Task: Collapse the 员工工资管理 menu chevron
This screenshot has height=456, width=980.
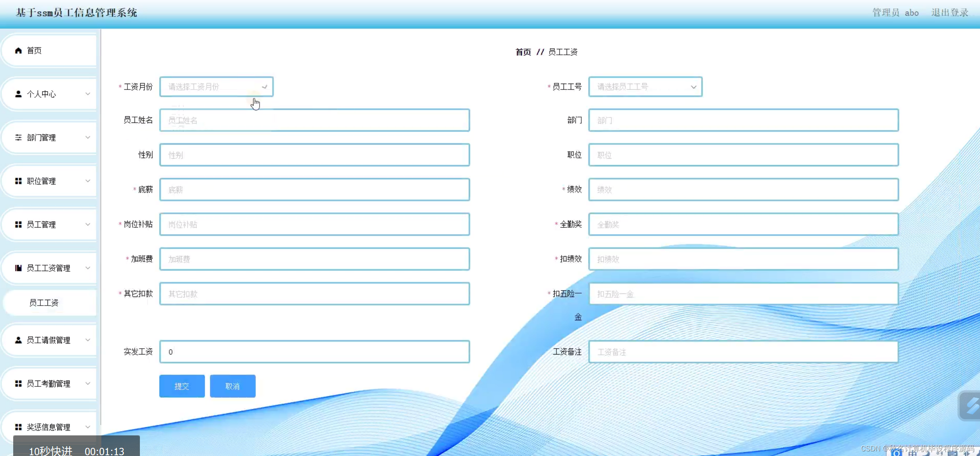Action: tap(88, 268)
